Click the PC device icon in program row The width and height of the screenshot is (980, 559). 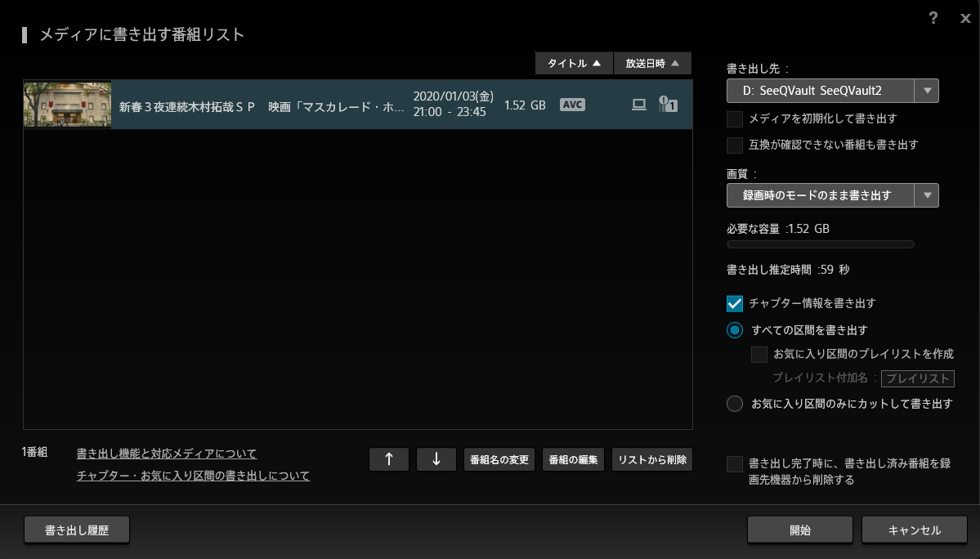(639, 105)
